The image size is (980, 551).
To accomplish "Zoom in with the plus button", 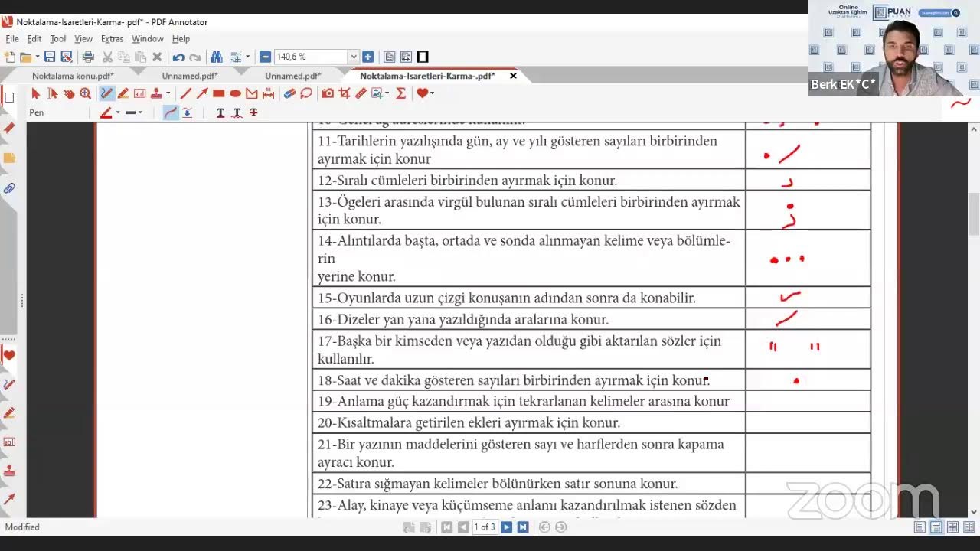I will 367,57.
